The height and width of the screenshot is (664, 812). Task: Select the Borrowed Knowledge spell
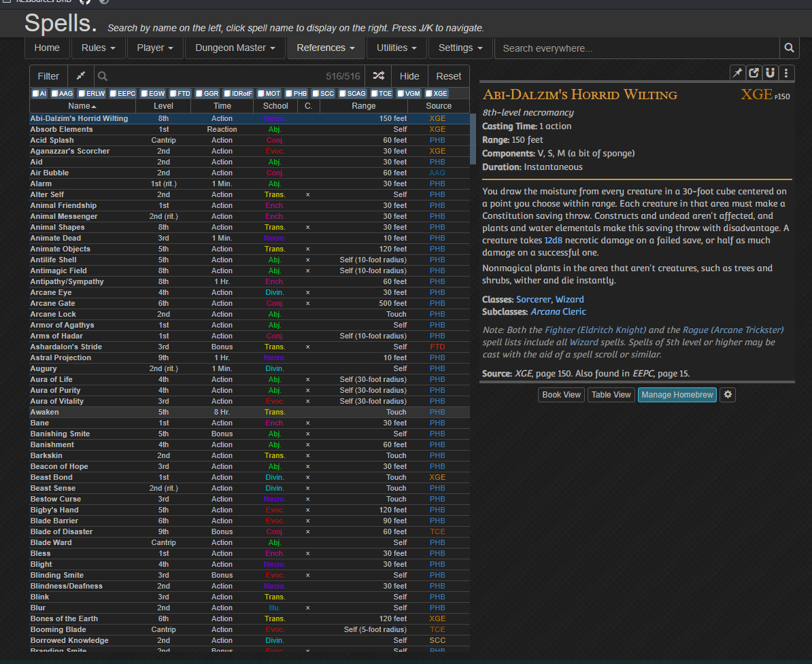point(250,640)
